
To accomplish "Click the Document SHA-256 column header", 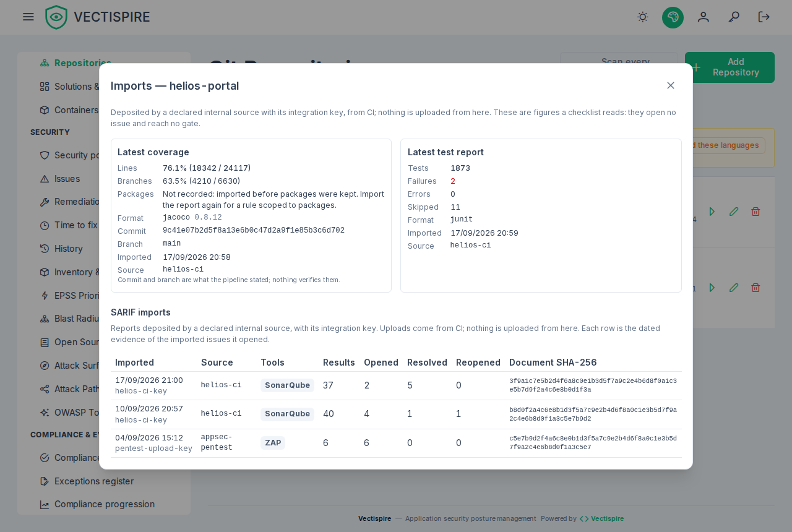I will coord(553,363).
